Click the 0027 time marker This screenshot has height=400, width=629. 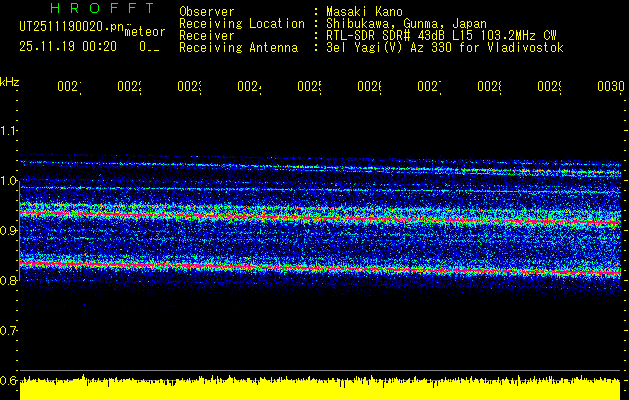coord(429,86)
